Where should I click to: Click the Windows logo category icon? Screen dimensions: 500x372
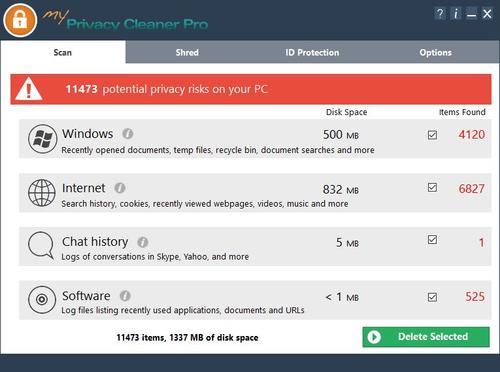(42, 139)
